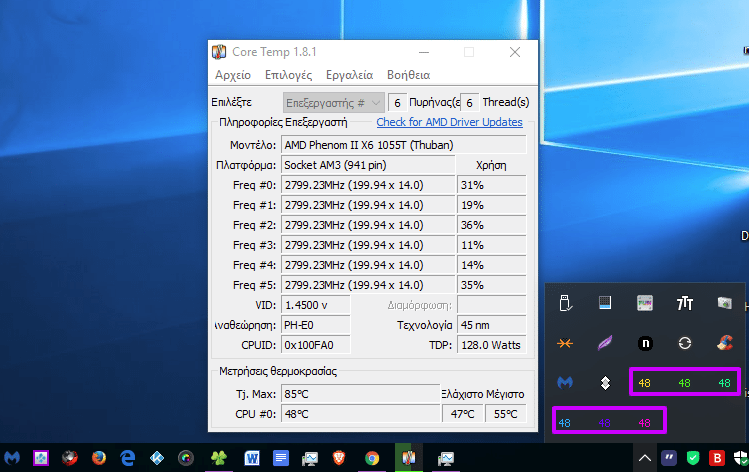The image size is (749, 472).
Task: Open Malwarebytes from the taskbar
Action: (x=12, y=458)
